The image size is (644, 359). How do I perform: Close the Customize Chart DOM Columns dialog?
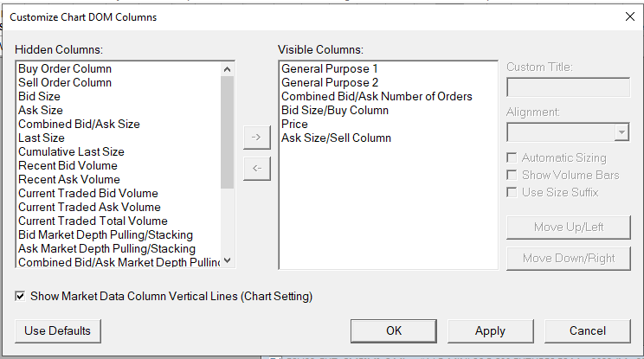629,16
